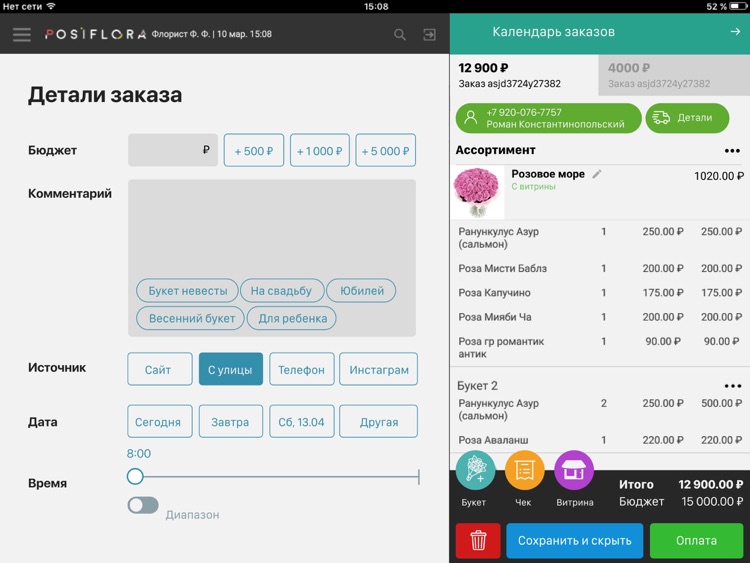Select the Роза Мияби Ча row
This screenshot has width=750, height=563.
point(600,317)
